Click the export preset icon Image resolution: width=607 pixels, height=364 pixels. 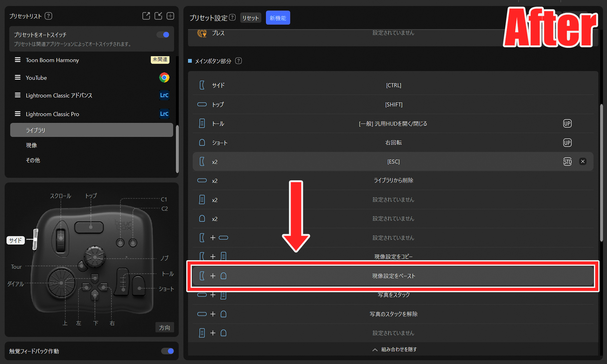[x=146, y=16]
